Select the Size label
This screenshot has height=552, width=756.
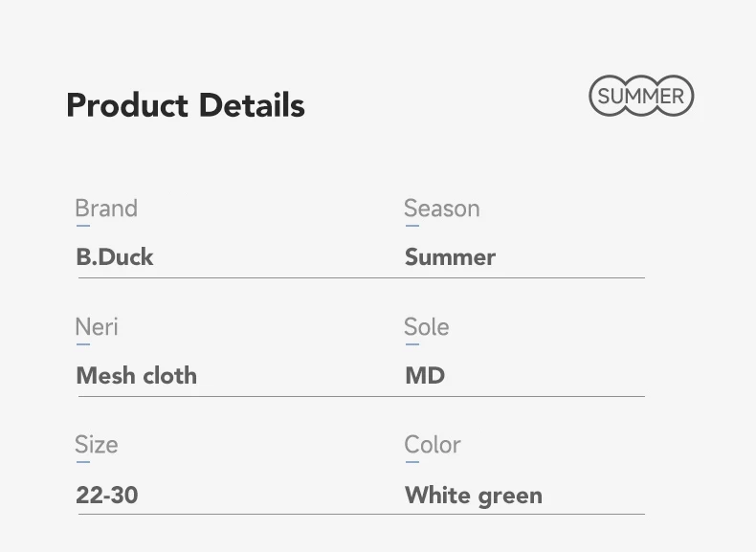pos(97,445)
